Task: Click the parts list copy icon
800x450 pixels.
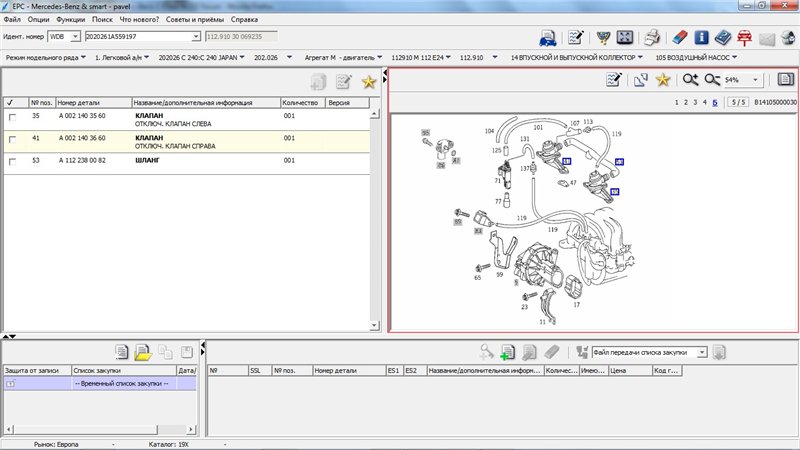Action: pyautogui.click(x=318, y=82)
